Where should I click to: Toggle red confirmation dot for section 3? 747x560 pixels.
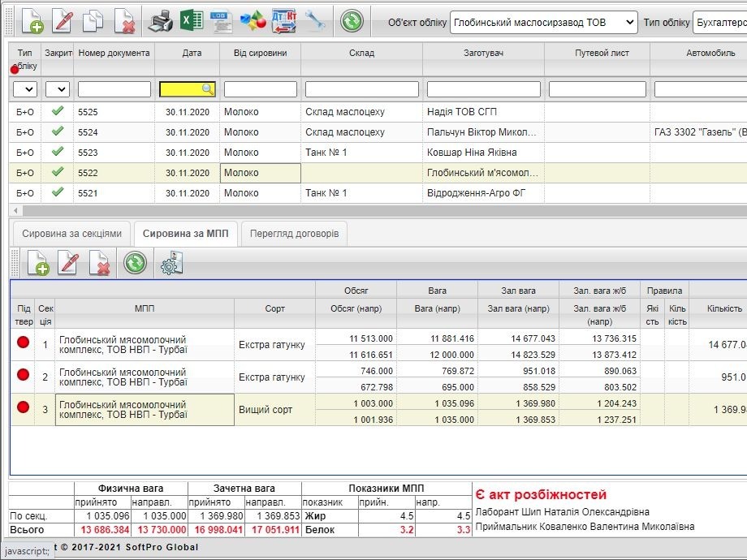(23, 407)
